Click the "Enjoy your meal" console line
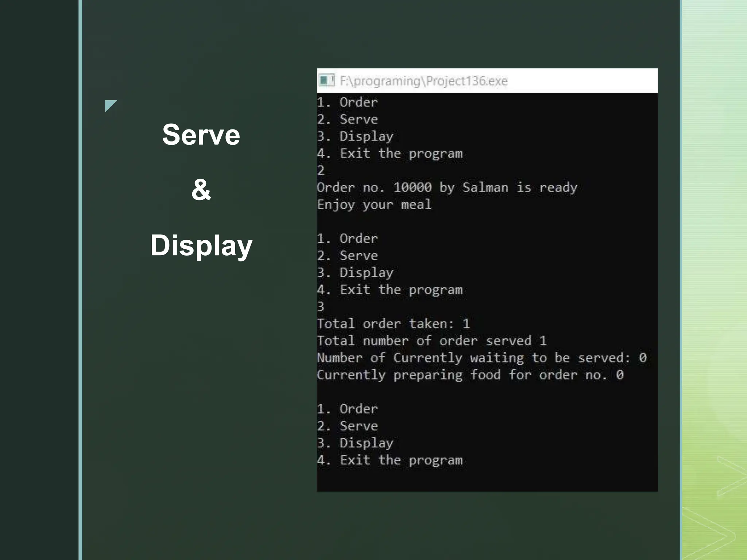The image size is (747, 560). coord(374,205)
